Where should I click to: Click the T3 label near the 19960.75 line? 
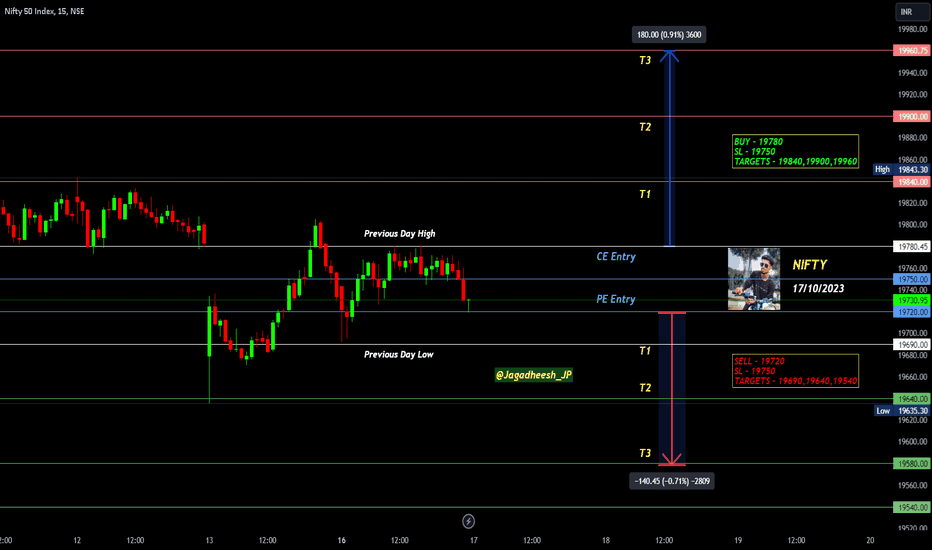645,60
